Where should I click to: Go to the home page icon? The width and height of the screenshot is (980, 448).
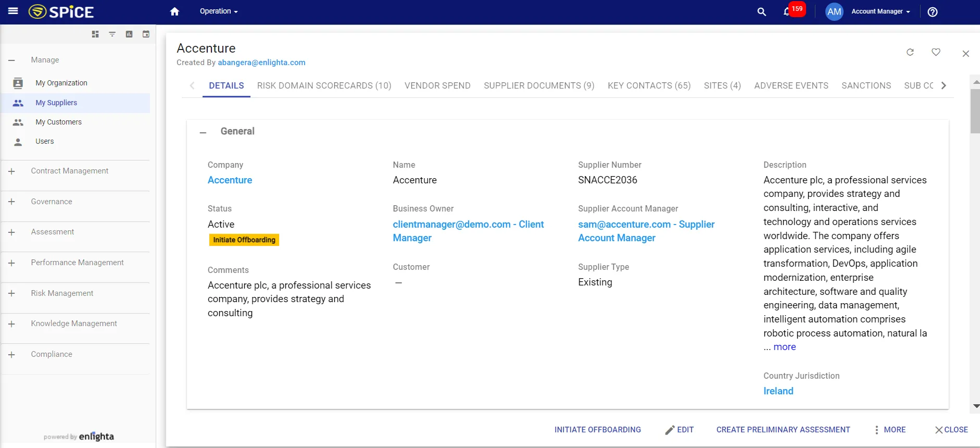tap(174, 11)
